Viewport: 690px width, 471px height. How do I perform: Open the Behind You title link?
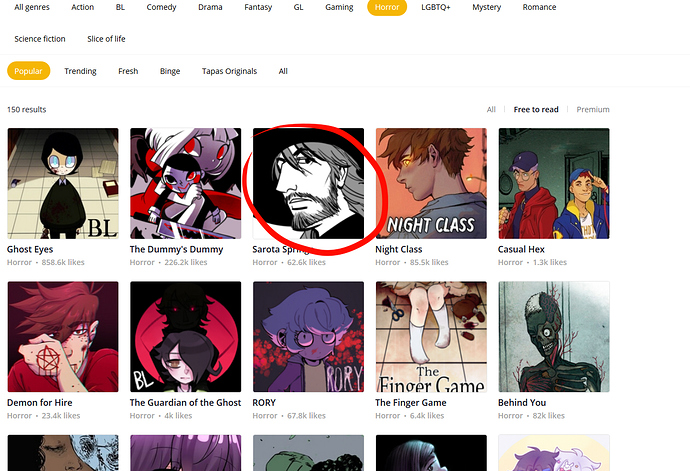(x=525, y=403)
